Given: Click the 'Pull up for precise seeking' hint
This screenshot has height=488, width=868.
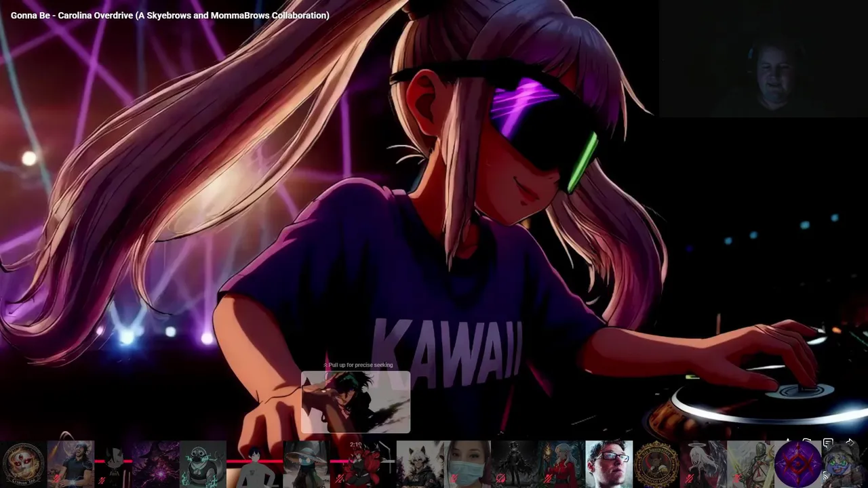Looking at the screenshot, I should pos(358,365).
